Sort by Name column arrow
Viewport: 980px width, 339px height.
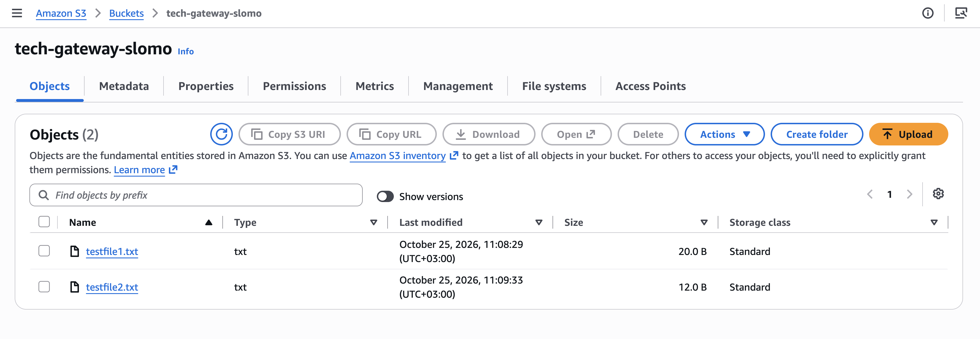tap(209, 223)
